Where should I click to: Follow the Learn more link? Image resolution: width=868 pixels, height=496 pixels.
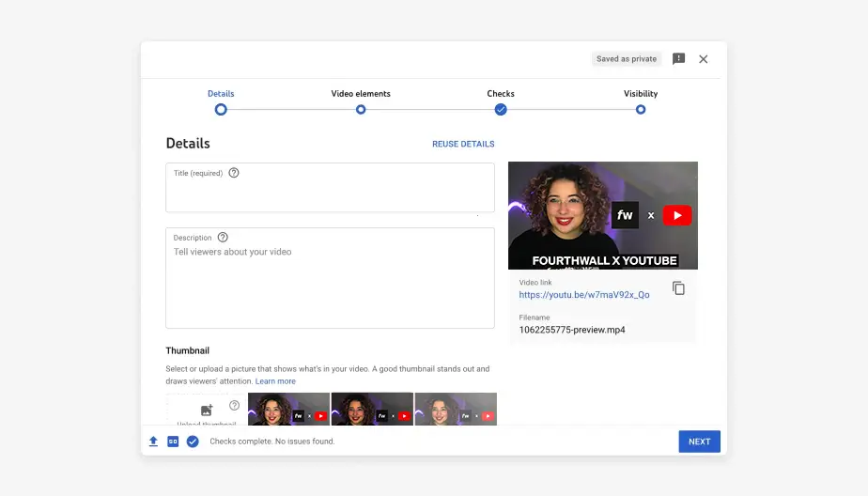click(x=275, y=381)
